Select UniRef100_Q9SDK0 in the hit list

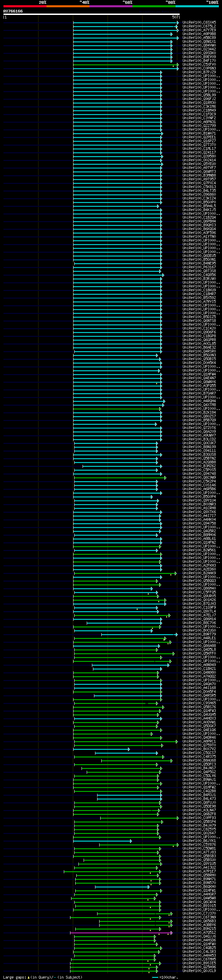point(199,53)
